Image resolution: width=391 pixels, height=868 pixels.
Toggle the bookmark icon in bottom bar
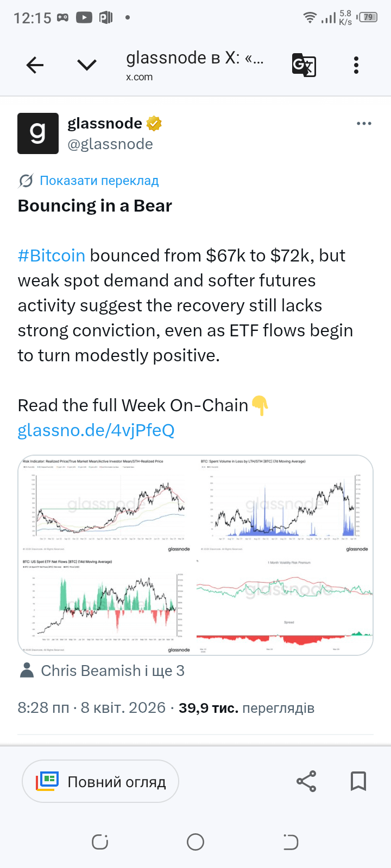tap(358, 781)
